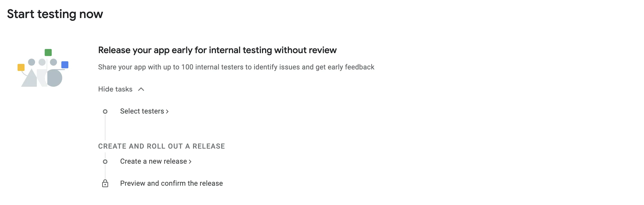Click the blue square in the illustration
The image size is (644, 205).
[65, 65]
